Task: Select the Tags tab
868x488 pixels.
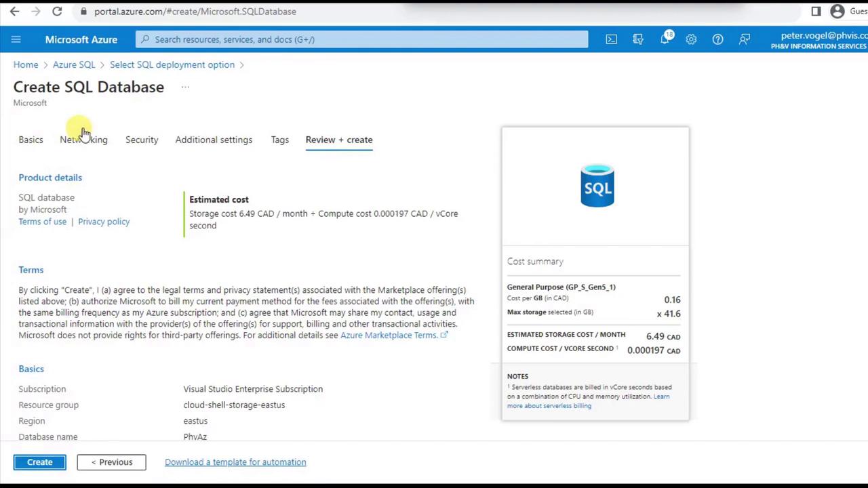Action: pyautogui.click(x=280, y=140)
